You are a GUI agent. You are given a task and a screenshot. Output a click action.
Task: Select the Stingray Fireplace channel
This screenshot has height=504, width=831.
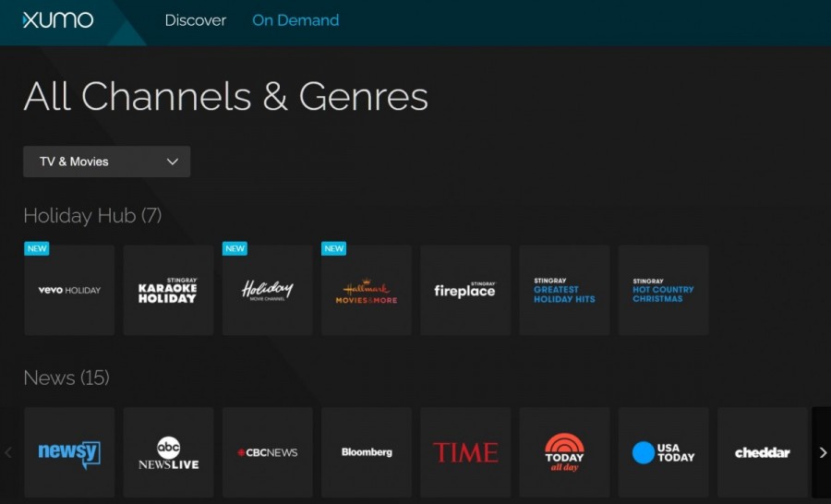[x=465, y=290]
